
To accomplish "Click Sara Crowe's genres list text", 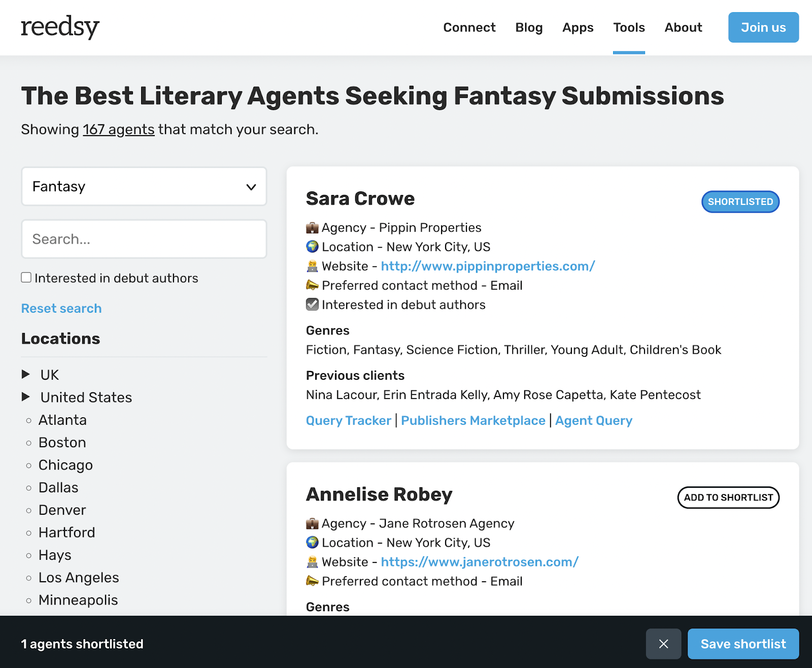I will 514,350.
